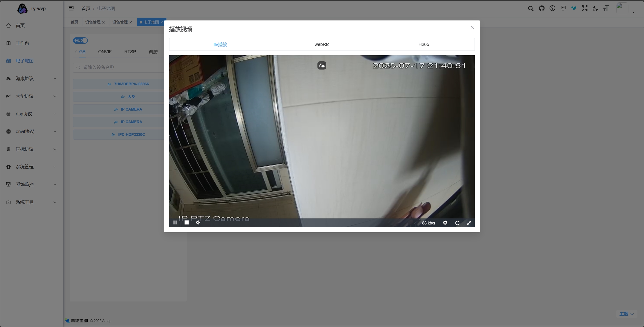The height and width of the screenshot is (327, 644).
Task: Collapse the sidebar with hamburger icon
Action: pyautogui.click(x=71, y=8)
